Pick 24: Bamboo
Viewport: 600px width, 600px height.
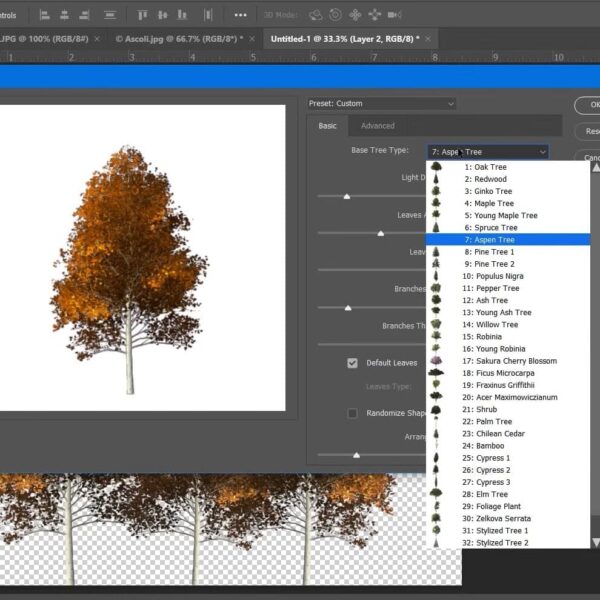pyautogui.click(x=508, y=446)
